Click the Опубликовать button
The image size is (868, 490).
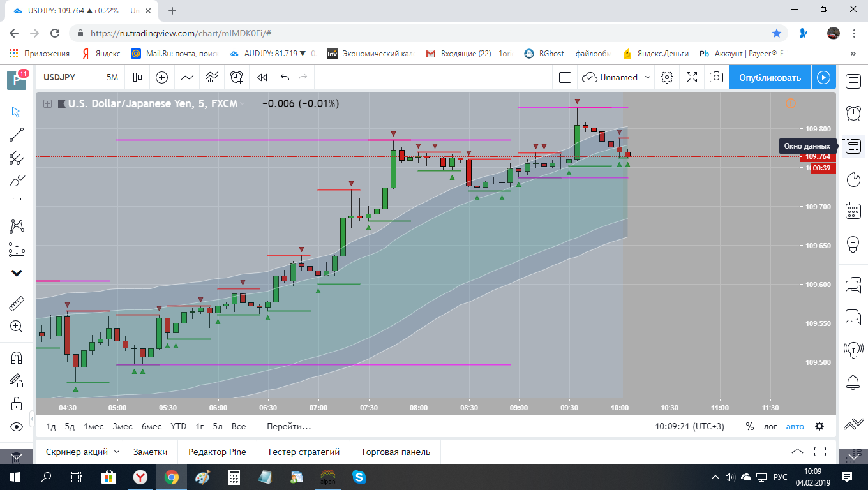pos(770,77)
